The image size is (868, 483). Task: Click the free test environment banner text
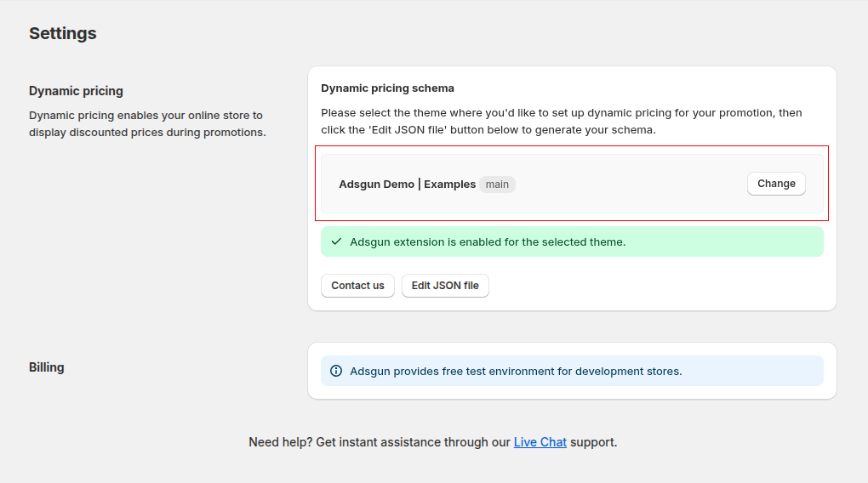[516, 372]
